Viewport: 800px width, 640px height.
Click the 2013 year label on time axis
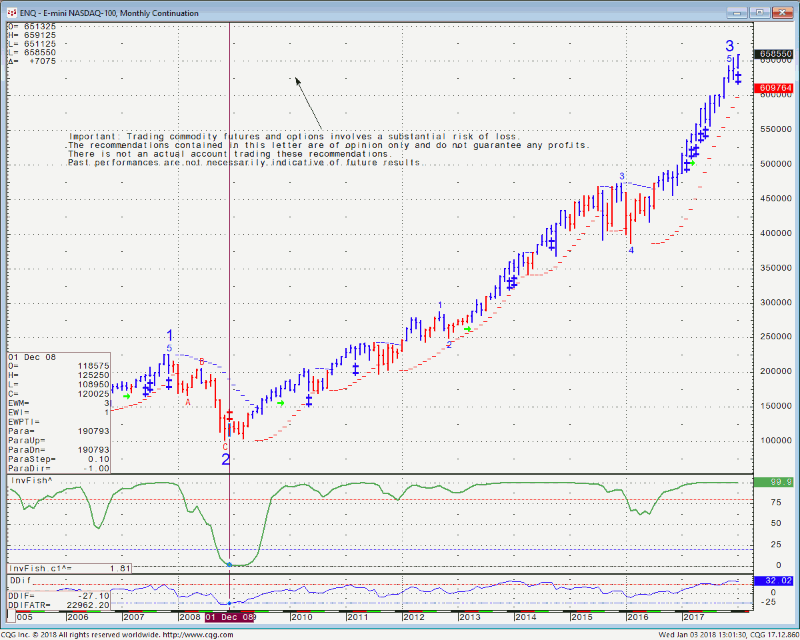(469, 617)
